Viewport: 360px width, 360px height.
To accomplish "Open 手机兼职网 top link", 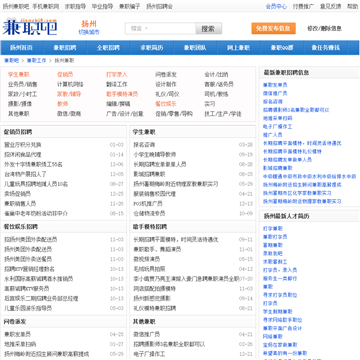I will pyautogui.click(x=46, y=6).
